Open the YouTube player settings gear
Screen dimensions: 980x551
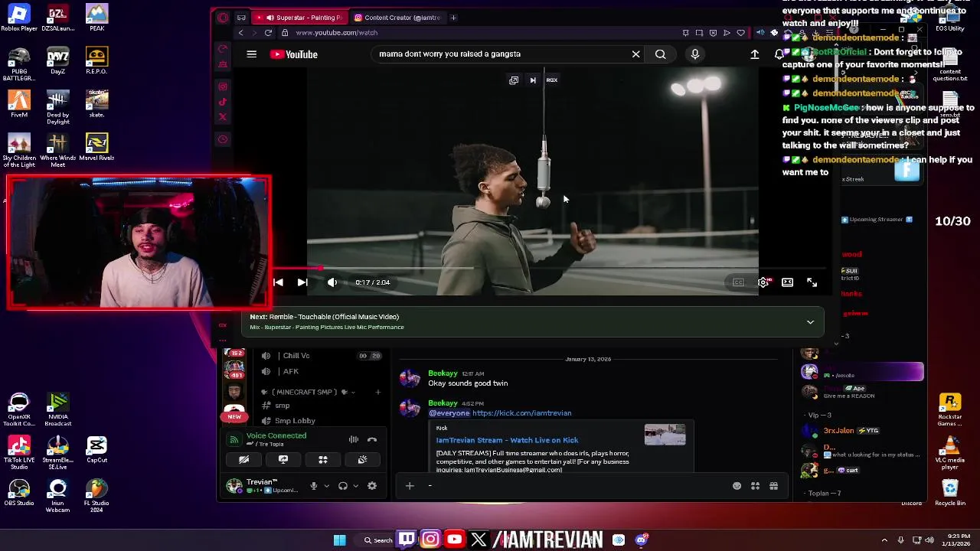click(x=763, y=282)
